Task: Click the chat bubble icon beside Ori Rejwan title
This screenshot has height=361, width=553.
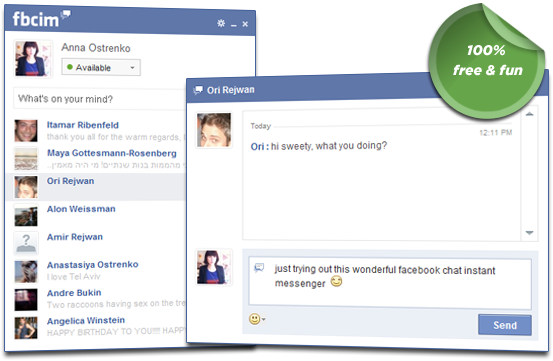Action: click(198, 90)
